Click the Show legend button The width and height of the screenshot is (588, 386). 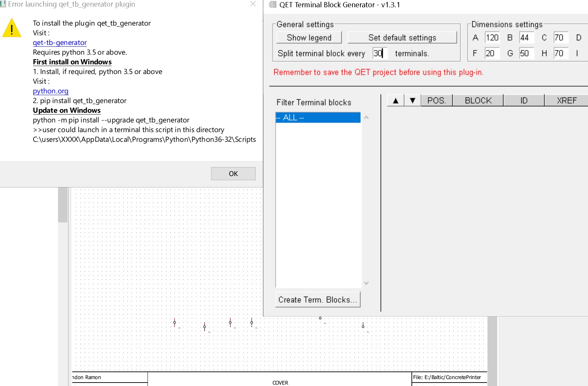click(309, 38)
